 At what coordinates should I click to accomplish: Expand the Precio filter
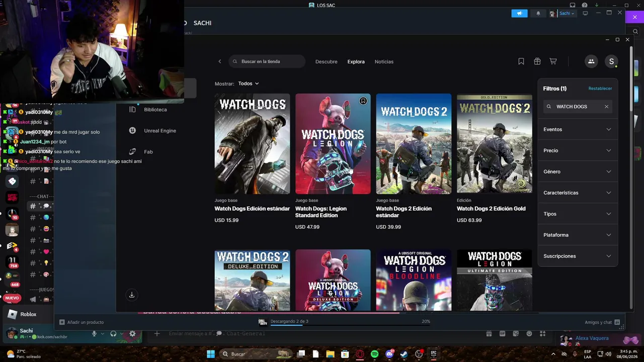pos(578,150)
